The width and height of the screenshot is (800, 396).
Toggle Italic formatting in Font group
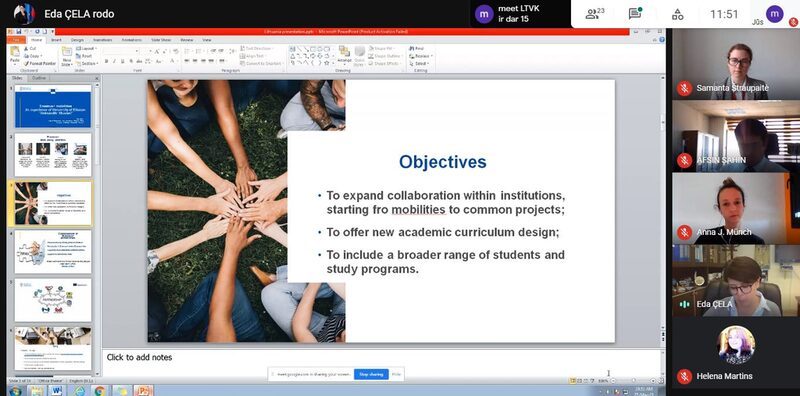(114, 61)
